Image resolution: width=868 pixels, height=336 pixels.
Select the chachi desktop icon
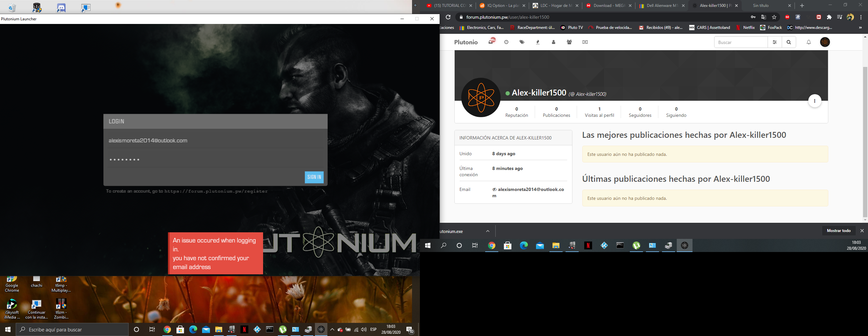coord(36,283)
